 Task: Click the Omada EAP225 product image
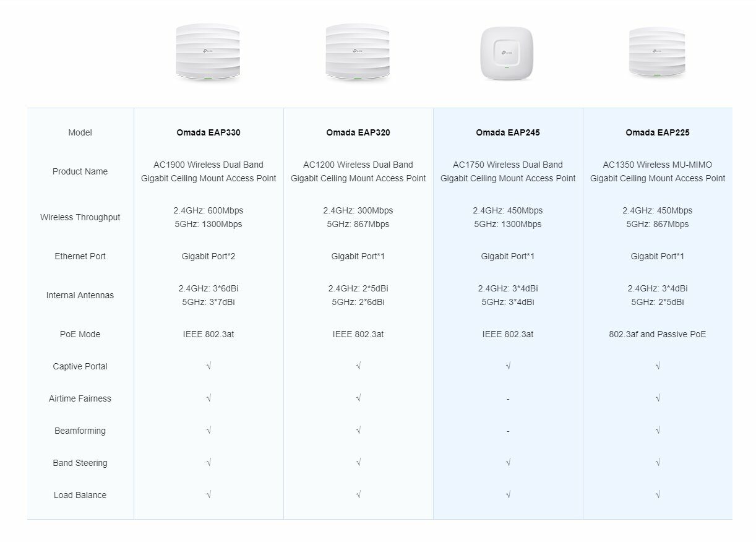click(657, 53)
